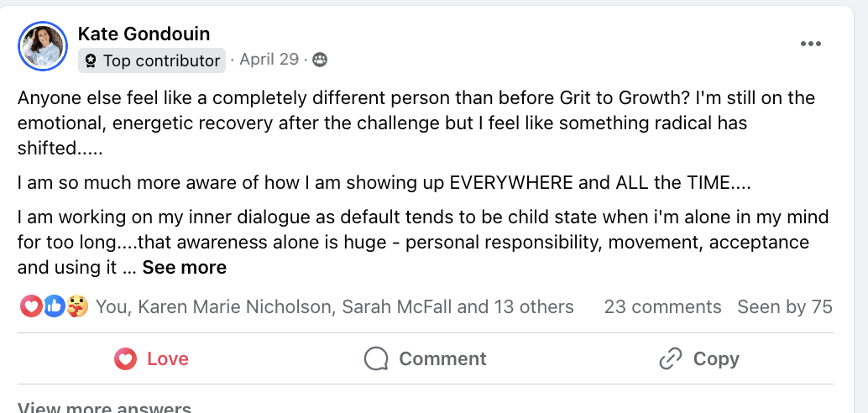868x413 pixels.
Task: Open the list of people who reacted
Action: point(334,307)
